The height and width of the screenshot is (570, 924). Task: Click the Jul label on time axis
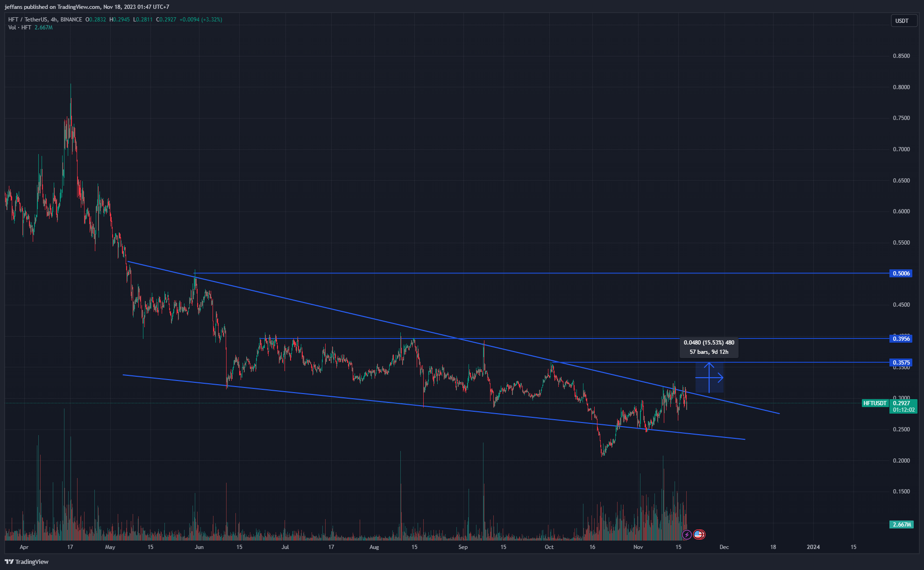285,547
